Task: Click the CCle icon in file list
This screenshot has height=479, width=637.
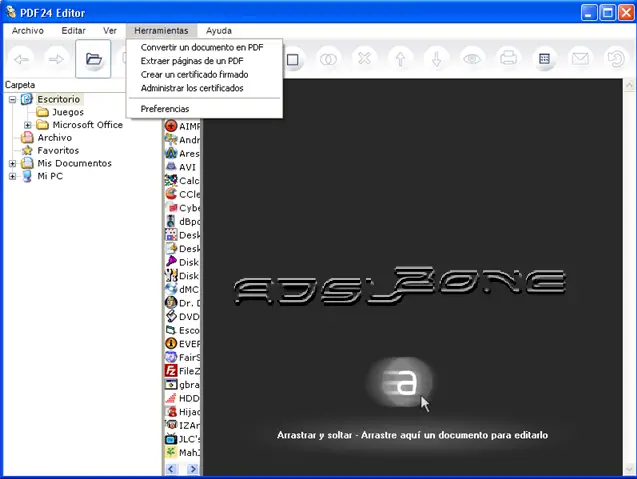Action: point(171,194)
